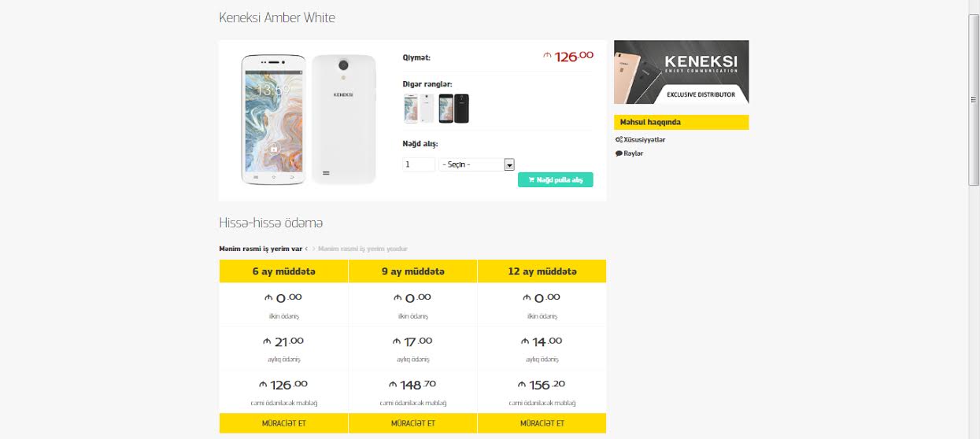This screenshot has height=439, width=980.
Task: Select the white color variant thumbnail
Action: coord(419,109)
